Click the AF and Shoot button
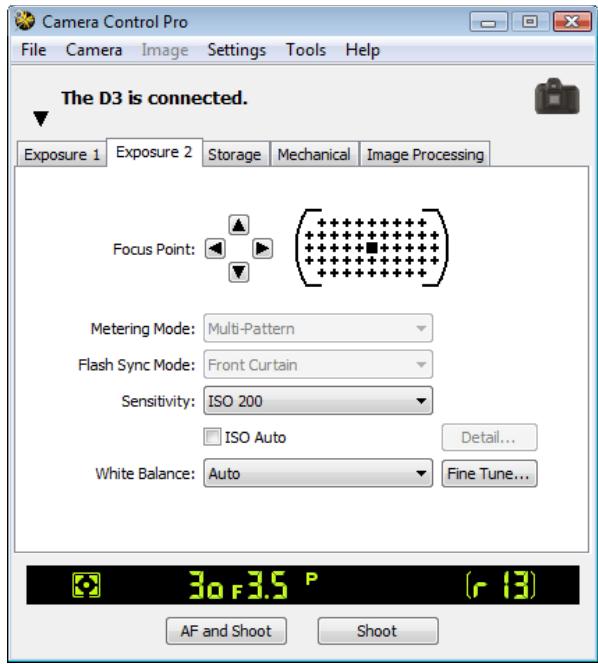The image size is (598, 664). click(x=226, y=631)
